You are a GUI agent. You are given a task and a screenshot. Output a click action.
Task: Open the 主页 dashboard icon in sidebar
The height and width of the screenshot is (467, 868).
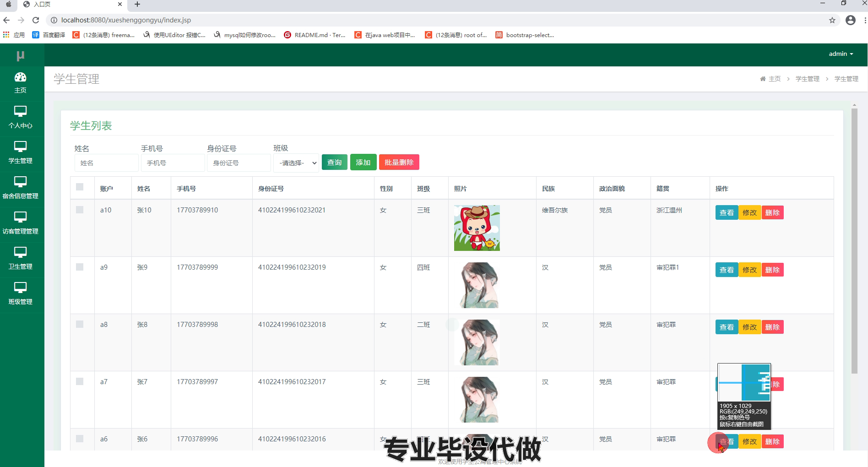coord(20,77)
